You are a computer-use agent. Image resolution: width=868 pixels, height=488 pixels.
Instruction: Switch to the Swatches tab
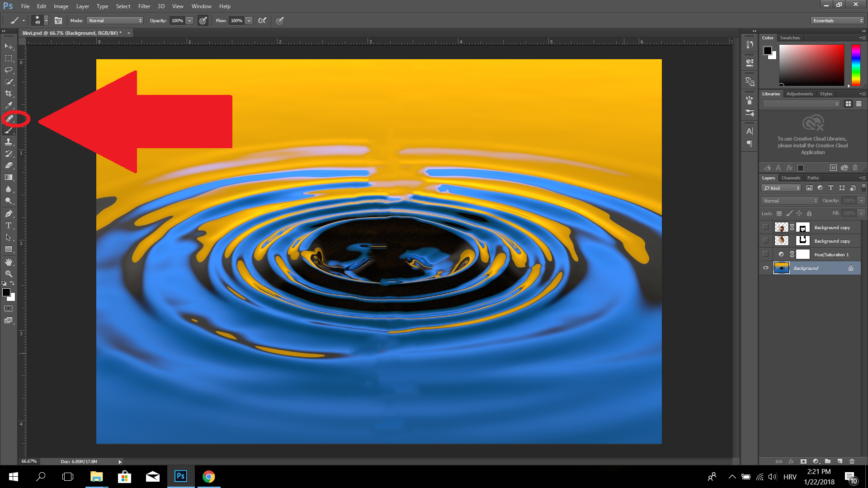790,38
